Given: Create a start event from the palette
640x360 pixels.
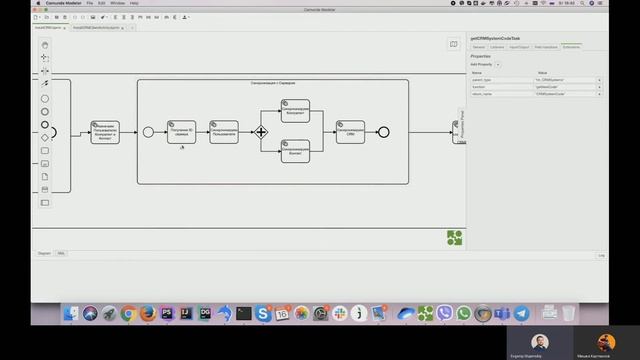Looking at the screenshot, I should (45, 99).
